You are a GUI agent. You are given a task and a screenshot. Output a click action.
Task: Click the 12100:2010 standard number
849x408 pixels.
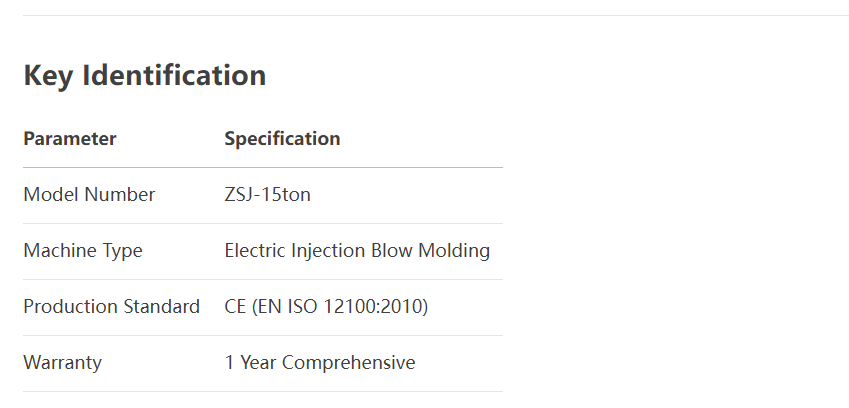click(373, 307)
